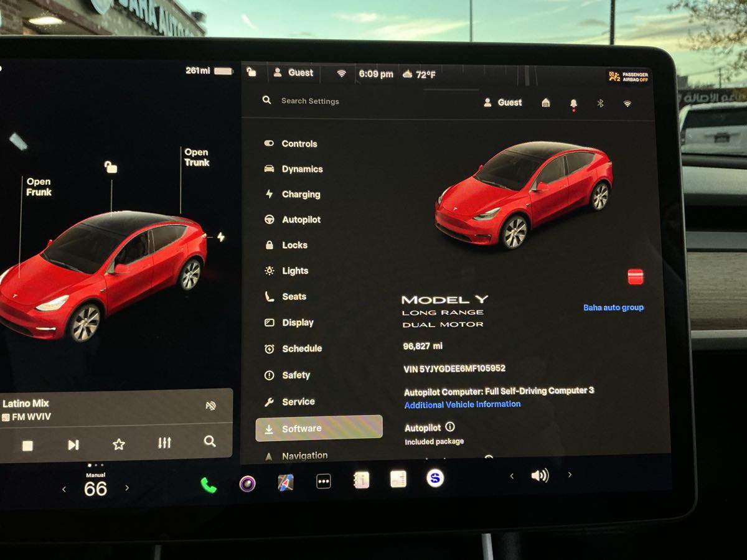747x560 pixels.
Task: Open Additional Vehicle Information link
Action: pyautogui.click(x=462, y=404)
